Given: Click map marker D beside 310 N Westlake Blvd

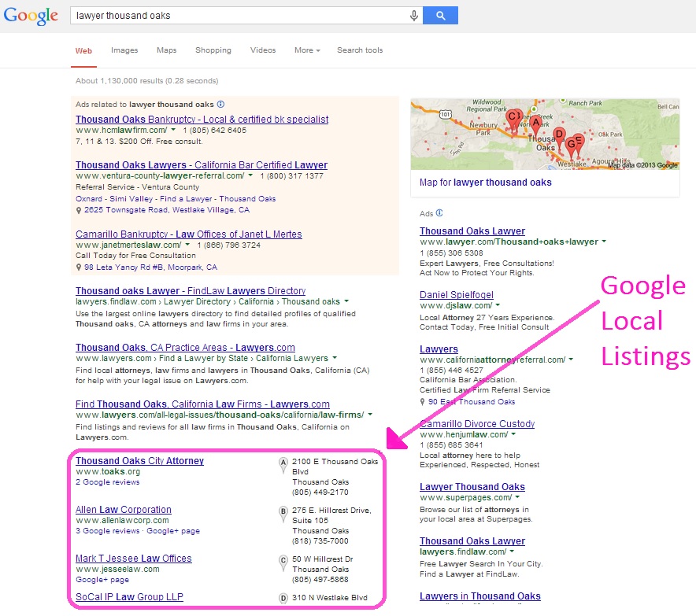Looking at the screenshot, I should pyautogui.click(x=283, y=598).
